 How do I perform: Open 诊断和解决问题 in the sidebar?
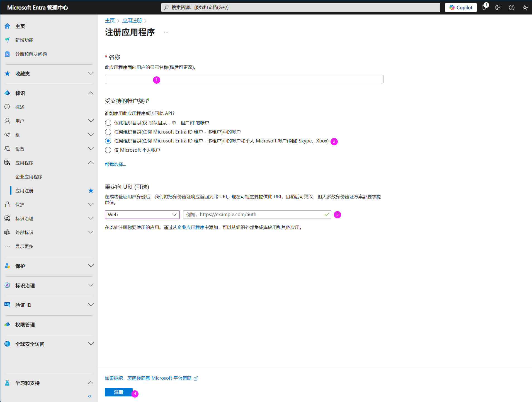coord(31,54)
